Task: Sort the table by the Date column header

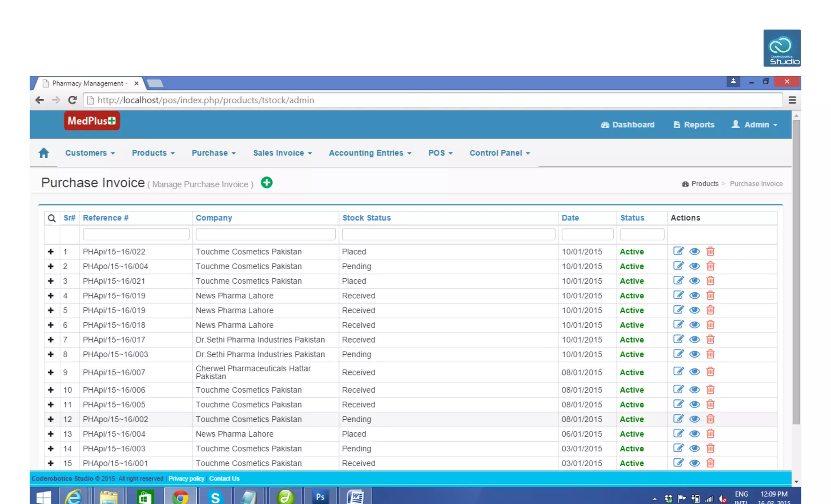Action: pos(570,218)
